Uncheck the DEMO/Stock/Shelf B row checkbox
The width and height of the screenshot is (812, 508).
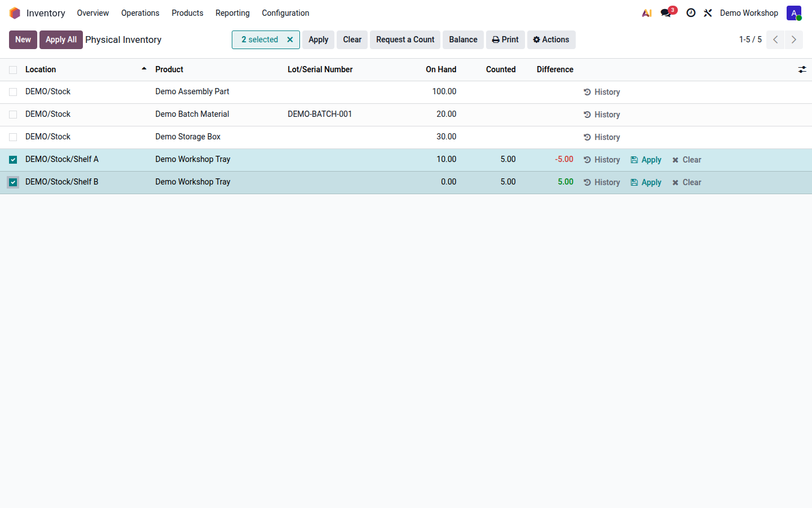13,182
